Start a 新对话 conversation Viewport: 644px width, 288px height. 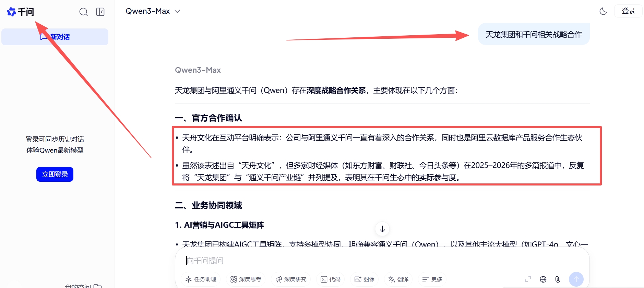click(55, 37)
